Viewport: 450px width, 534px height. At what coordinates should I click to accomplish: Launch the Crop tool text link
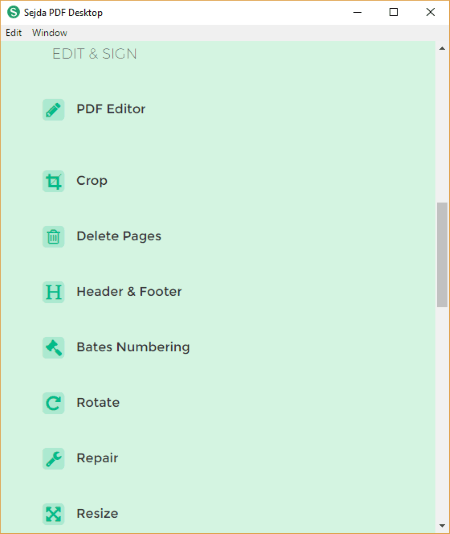click(92, 181)
